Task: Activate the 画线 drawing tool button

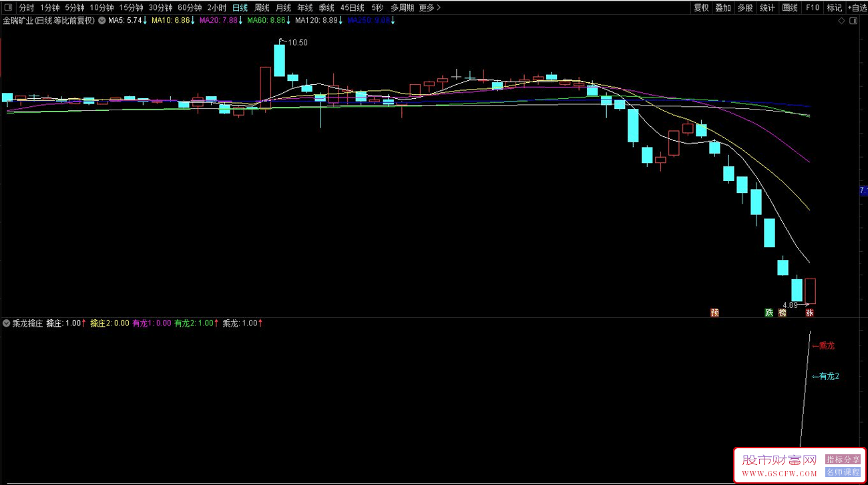Action: click(x=790, y=8)
